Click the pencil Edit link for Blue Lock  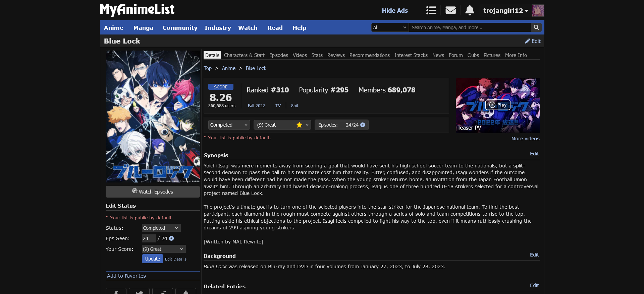pos(533,41)
